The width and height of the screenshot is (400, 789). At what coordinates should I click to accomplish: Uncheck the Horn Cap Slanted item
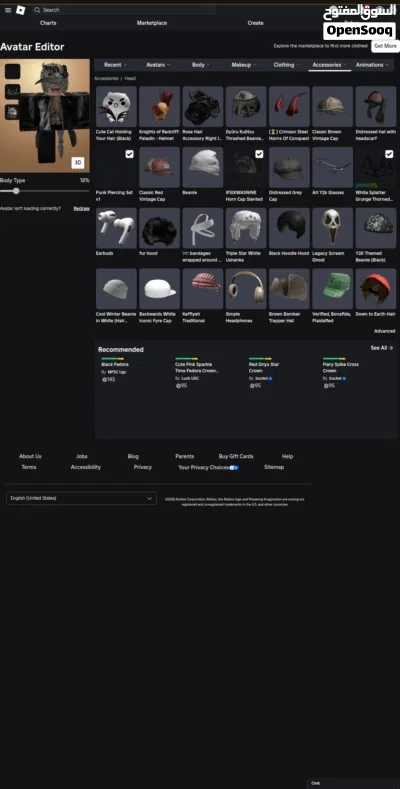(x=259, y=154)
